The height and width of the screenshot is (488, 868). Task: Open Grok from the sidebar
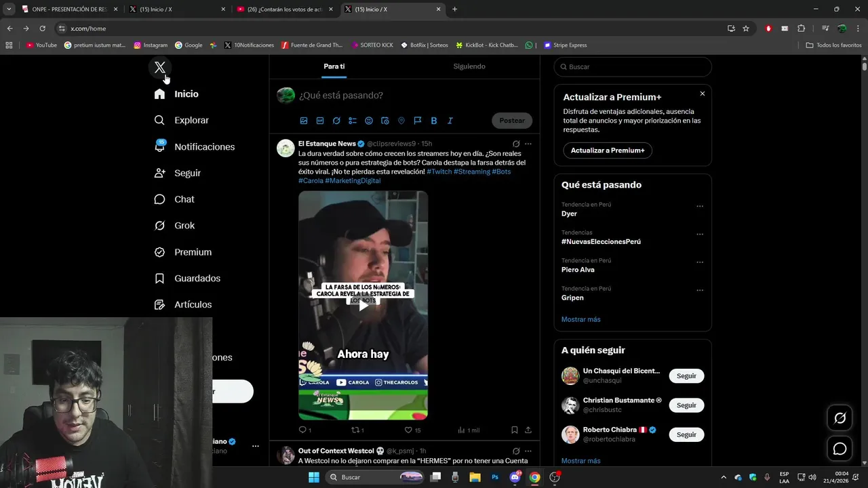tap(174, 226)
